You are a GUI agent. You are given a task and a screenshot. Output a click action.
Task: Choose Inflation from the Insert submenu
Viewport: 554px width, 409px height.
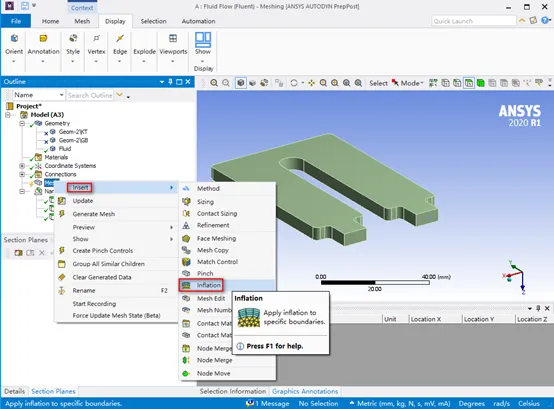[x=228, y=285]
